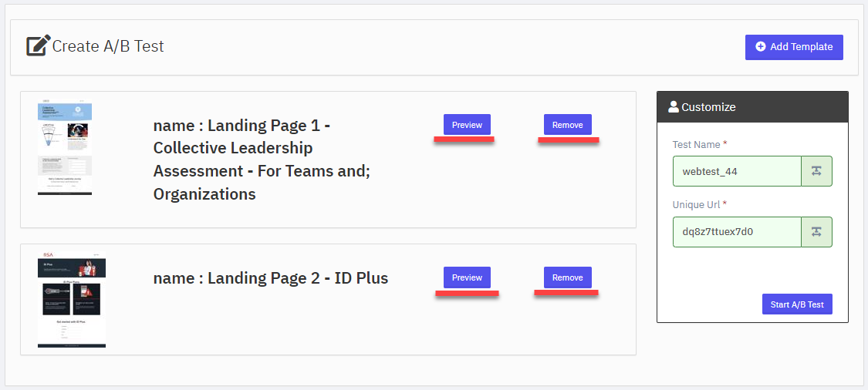This screenshot has height=390, width=868.
Task: Start the A/B Test
Action: (x=797, y=304)
